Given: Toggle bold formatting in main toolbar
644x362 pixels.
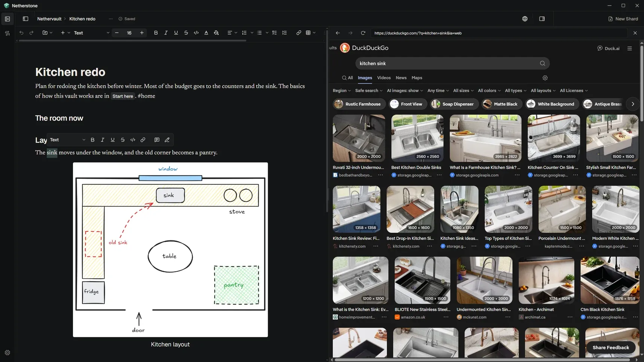Looking at the screenshot, I should click(x=156, y=33).
